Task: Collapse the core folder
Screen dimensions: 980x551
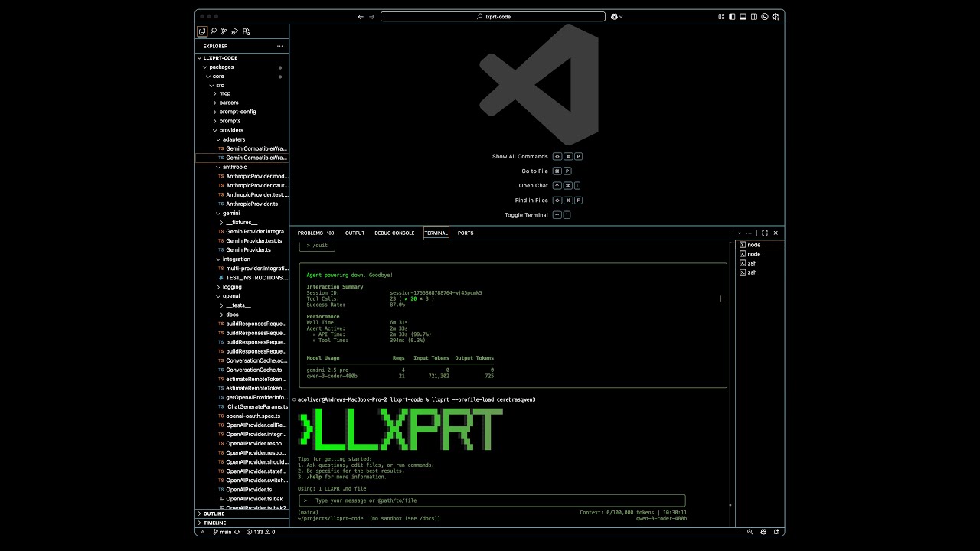Action: (x=242, y=76)
